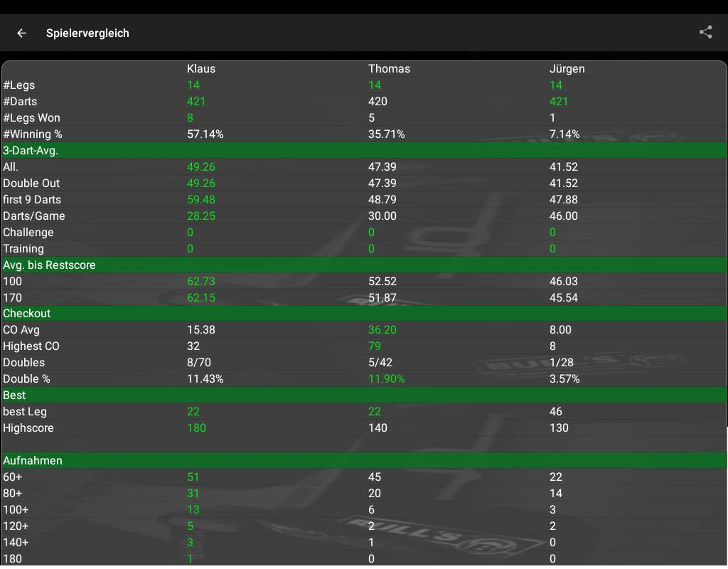Click Thomas's Highest CO value 79
The height and width of the screenshot is (569, 728).
point(374,346)
